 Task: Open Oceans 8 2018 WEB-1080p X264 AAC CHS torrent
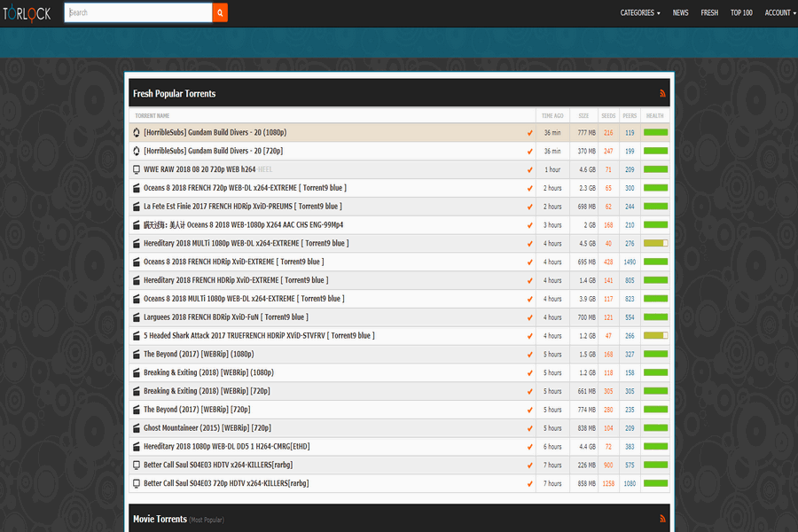(x=243, y=224)
